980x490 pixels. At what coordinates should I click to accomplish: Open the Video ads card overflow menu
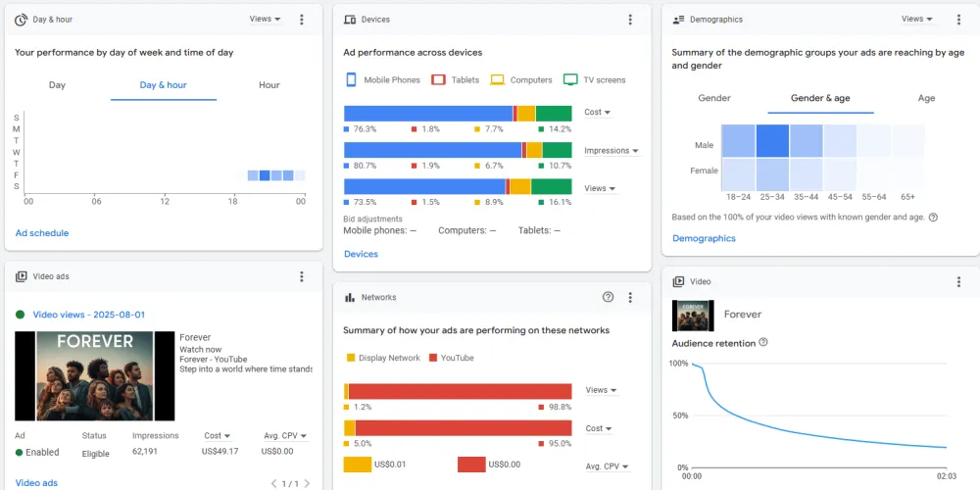click(302, 277)
